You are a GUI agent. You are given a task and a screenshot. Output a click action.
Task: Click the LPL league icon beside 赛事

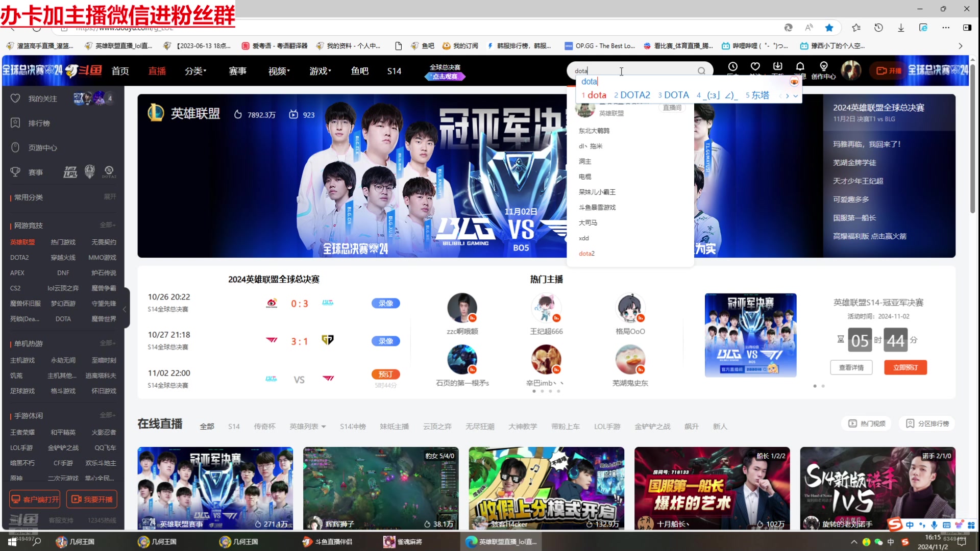click(70, 172)
